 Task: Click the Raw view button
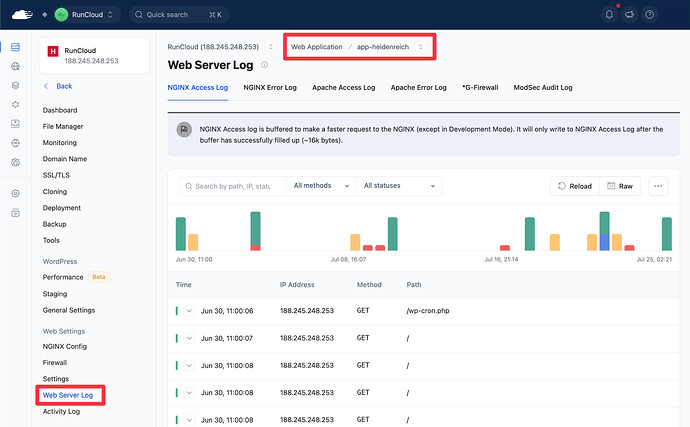(620, 186)
